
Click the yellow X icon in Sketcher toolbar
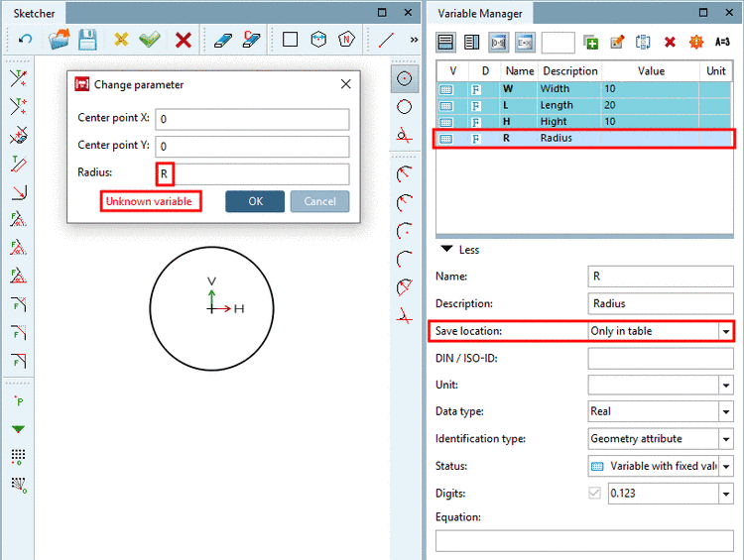[121, 40]
